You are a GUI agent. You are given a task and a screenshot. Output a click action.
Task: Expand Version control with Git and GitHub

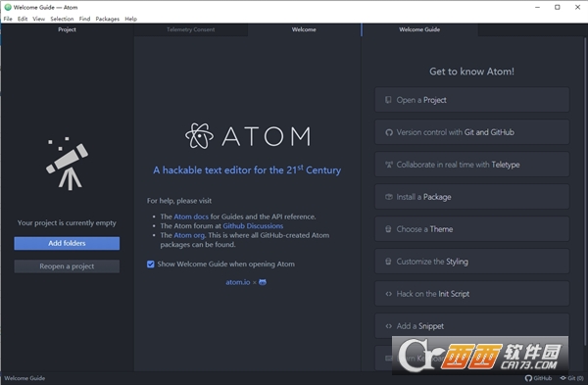coord(471,132)
